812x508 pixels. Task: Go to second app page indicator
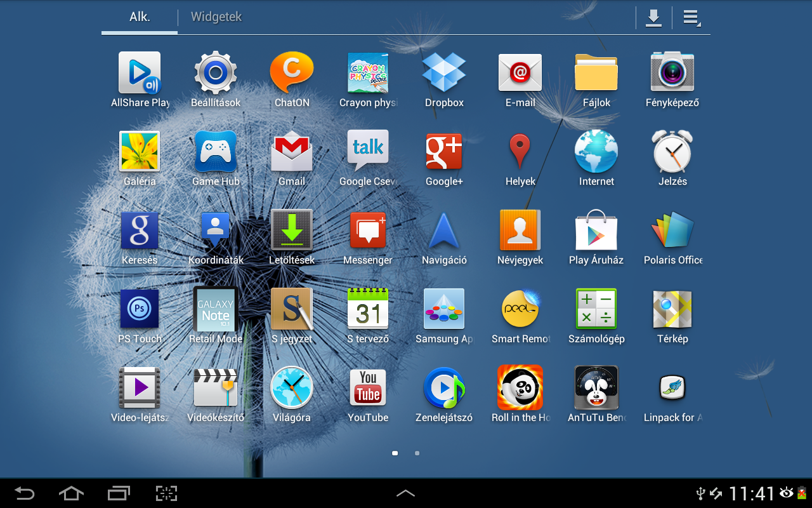coord(417,453)
